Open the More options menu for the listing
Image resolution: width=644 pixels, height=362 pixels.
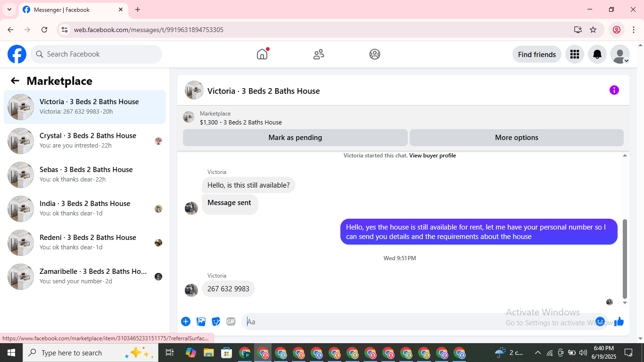click(x=517, y=138)
